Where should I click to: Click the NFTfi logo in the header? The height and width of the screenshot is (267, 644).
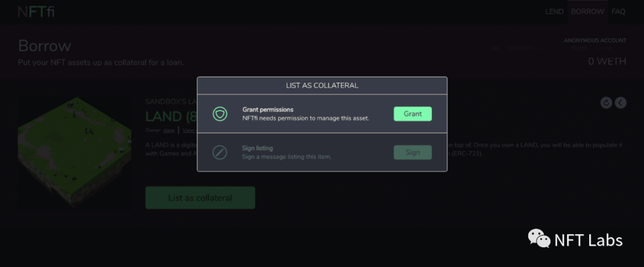pos(36,12)
